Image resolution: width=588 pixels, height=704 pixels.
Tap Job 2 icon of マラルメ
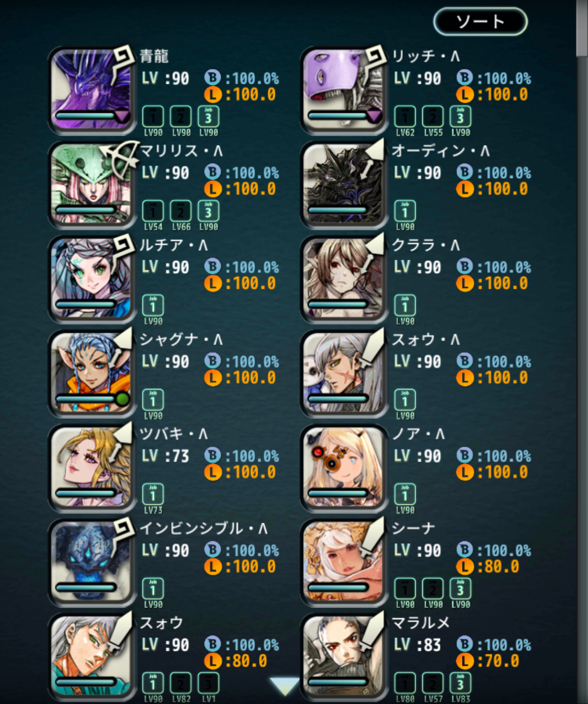[x=433, y=683]
